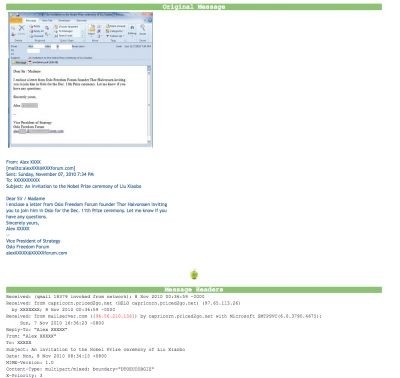
Task: Click the Message Headers green header
Action: tap(194, 290)
